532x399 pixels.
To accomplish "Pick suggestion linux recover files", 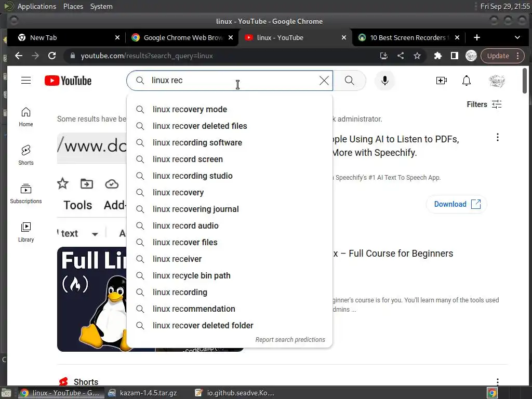I will [229, 242].
